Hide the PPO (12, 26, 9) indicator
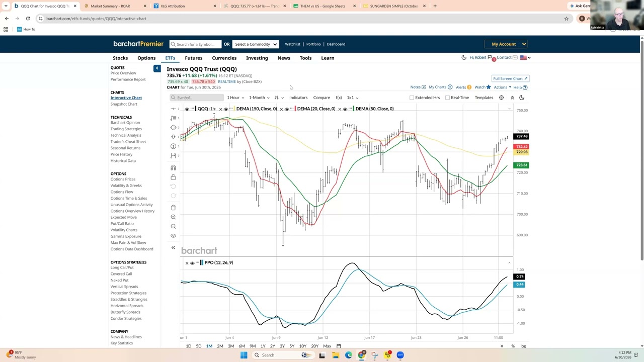This screenshot has height=362, width=644. coord(192,263)
